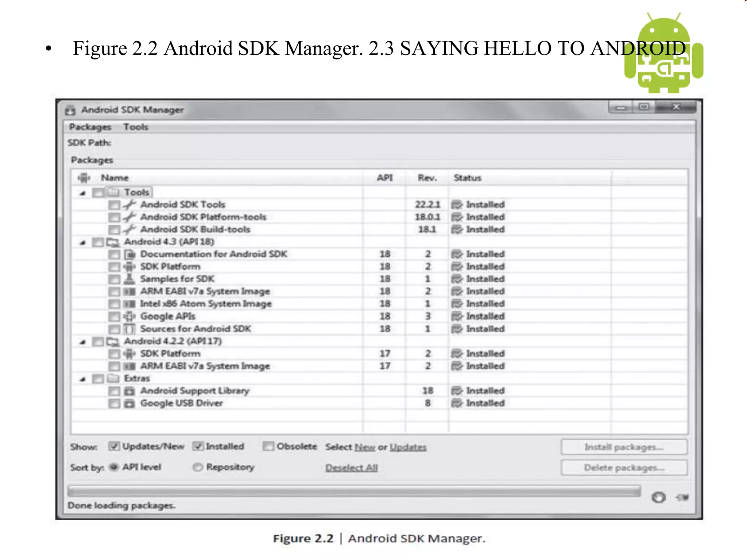The width and height of the screenshot is (747, 560).
Task: Click the ARM EABI v7a icon under API 18
Action: click(x=129, y=292)
